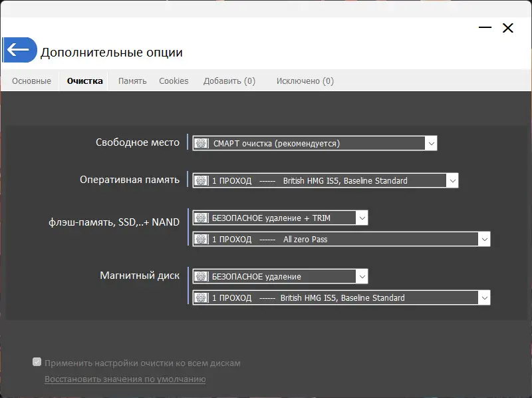This screenshot has width=532, height=398.
Task: Click the gear icon in the Магнитный диск British HMG IS5 row
Action: point(201,298)
